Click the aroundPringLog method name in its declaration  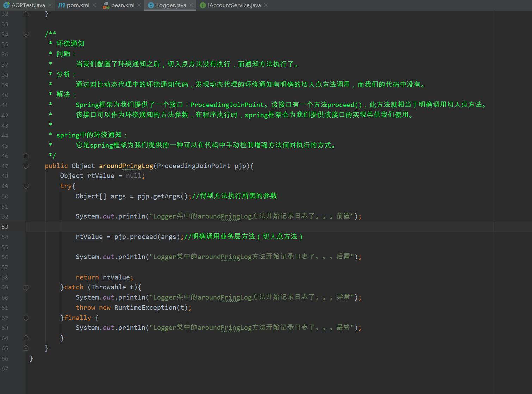pos(126,166)
